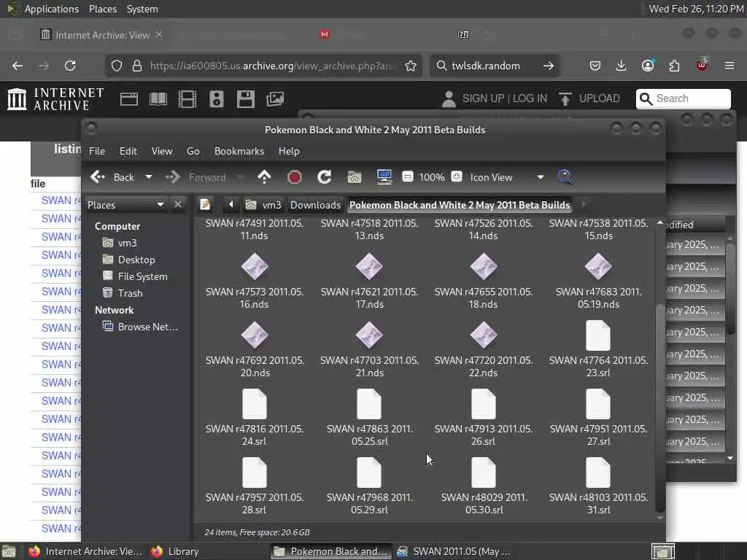Open vm3 in sidebar
Viewport: 747px width, 560px height.
[x=127, y=243]
